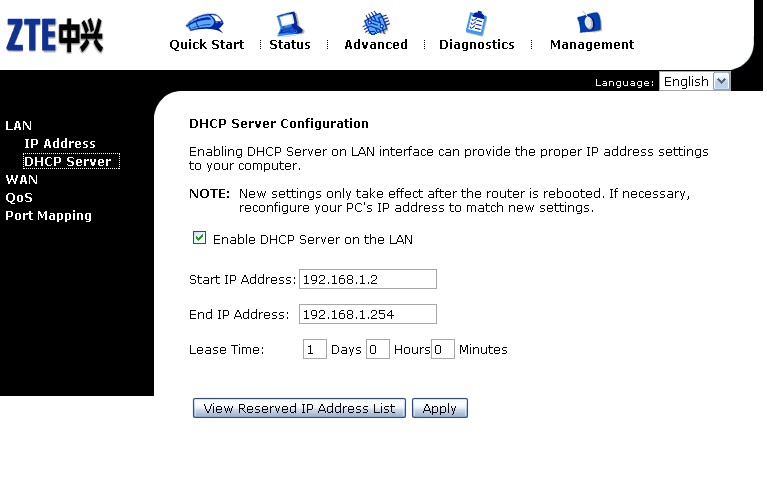The width and height of the screenshot is (767, 485).
Task: Go to QoS in the sidebar
Action: 19,198
